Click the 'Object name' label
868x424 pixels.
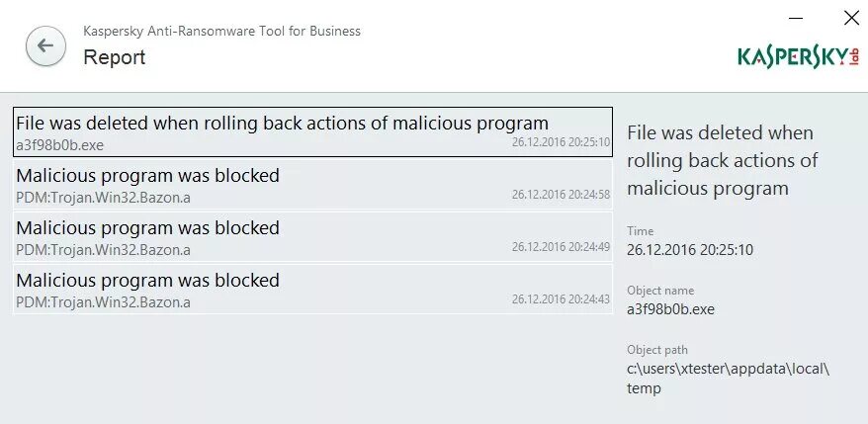660,291
